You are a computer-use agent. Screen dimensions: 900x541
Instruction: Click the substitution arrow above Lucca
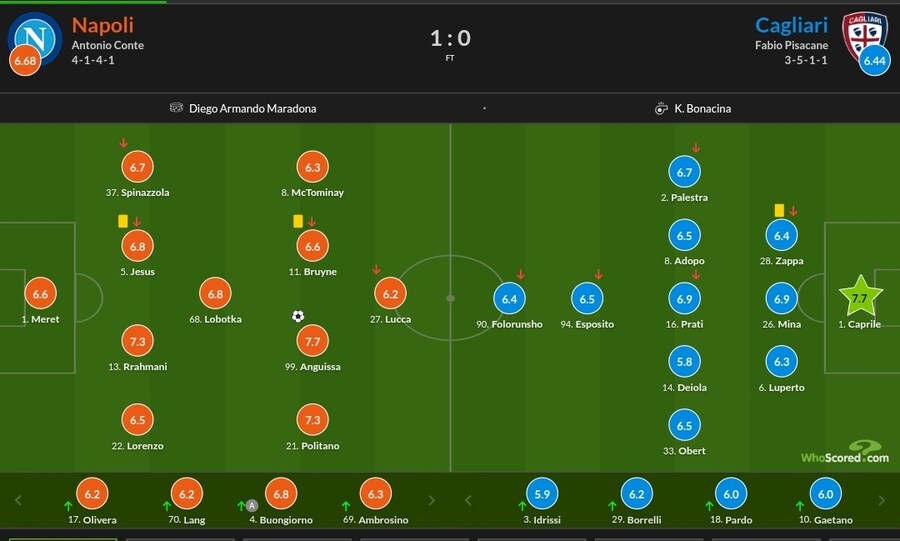377,269
